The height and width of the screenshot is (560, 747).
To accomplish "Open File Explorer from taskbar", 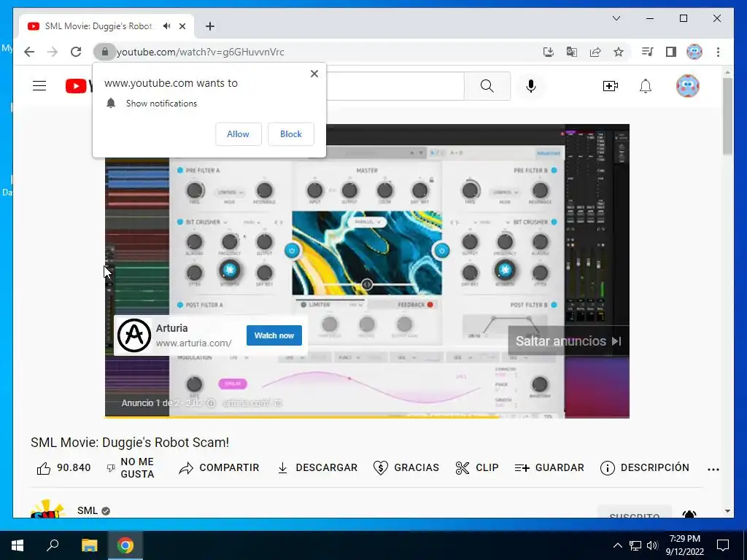I will (x=89, y=545).
